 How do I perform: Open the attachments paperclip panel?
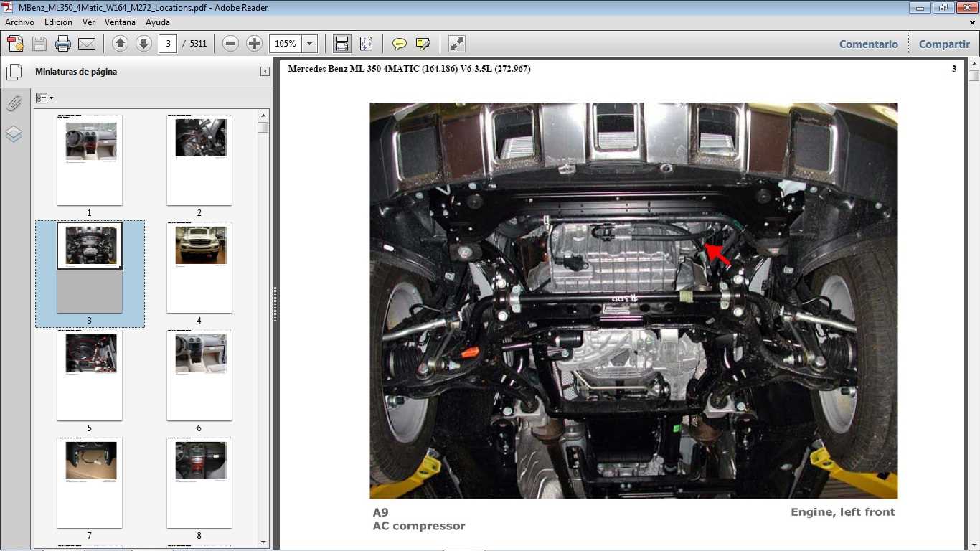click(14, 104)
